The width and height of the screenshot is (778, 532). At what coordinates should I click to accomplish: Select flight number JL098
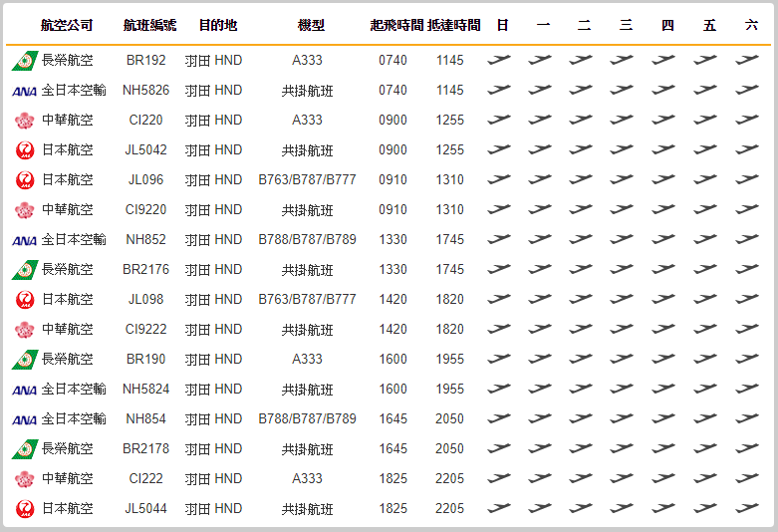pyautogui.click(x=145, y=299)
